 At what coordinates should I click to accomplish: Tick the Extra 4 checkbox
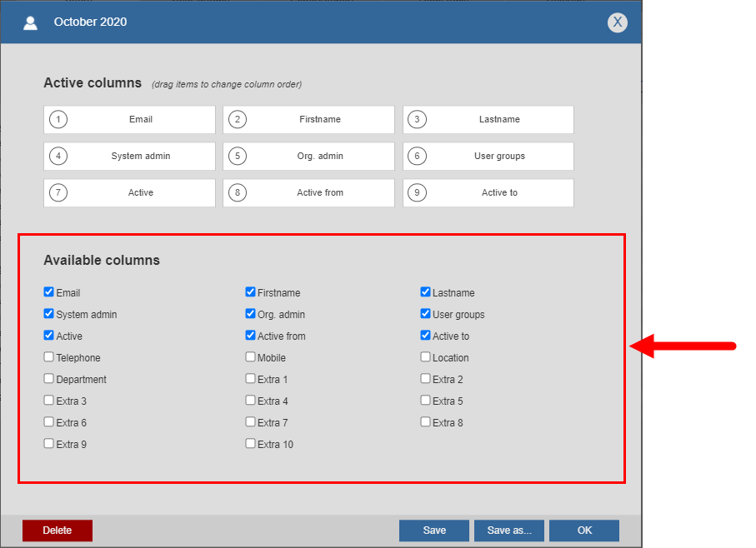pyautogui.click(x=250, y=400)
